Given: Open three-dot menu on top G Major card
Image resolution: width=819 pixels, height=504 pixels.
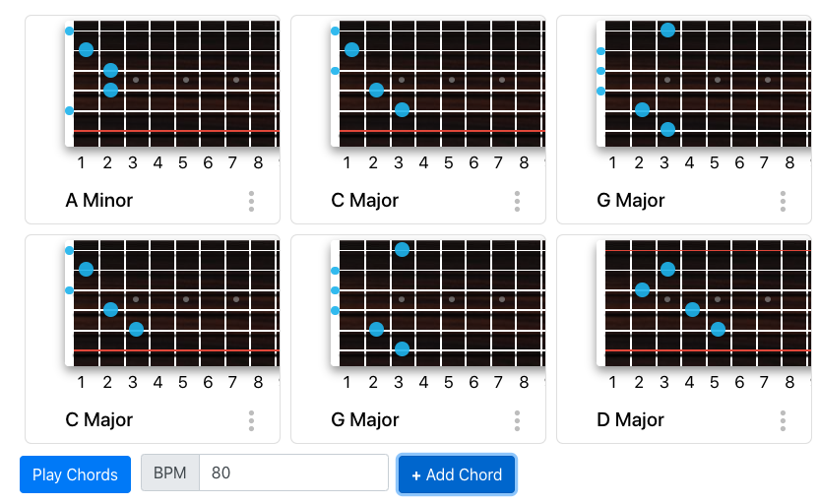Looking at the screenshot, I should [783, 201].
